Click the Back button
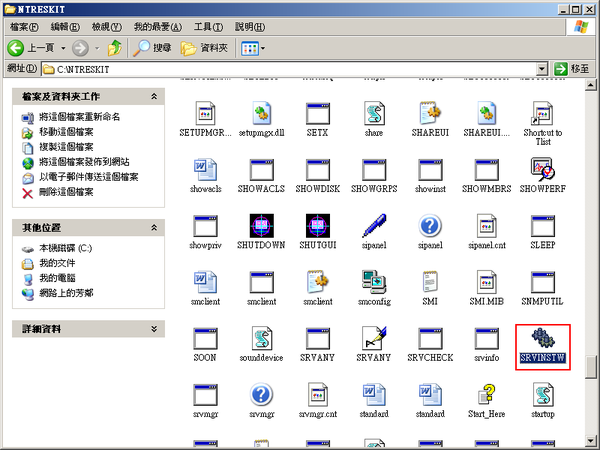Image resolution: width=600 pixels, height=450 pixels. [31, 48]
